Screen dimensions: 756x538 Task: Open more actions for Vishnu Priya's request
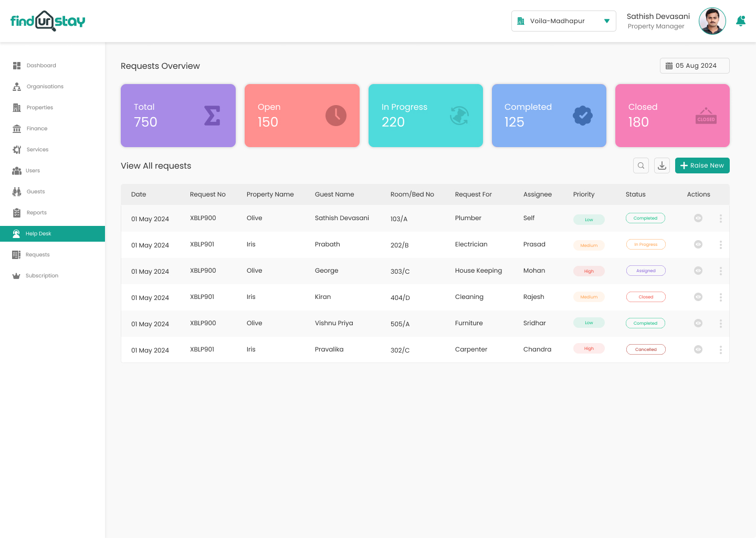coord(721,323)
